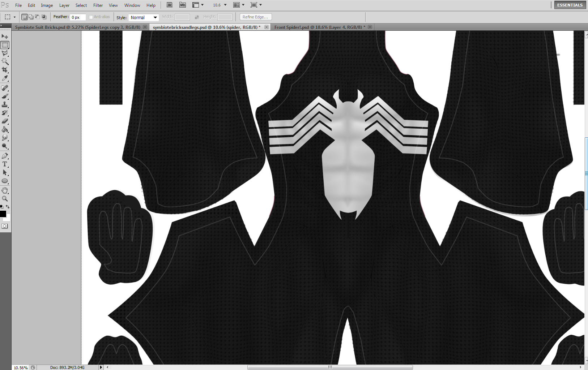The width and height of the screenshot is (588, 370).
Task: Close the symbiotebricksandlegs.psd tab
Action: (x=267, y=27)
